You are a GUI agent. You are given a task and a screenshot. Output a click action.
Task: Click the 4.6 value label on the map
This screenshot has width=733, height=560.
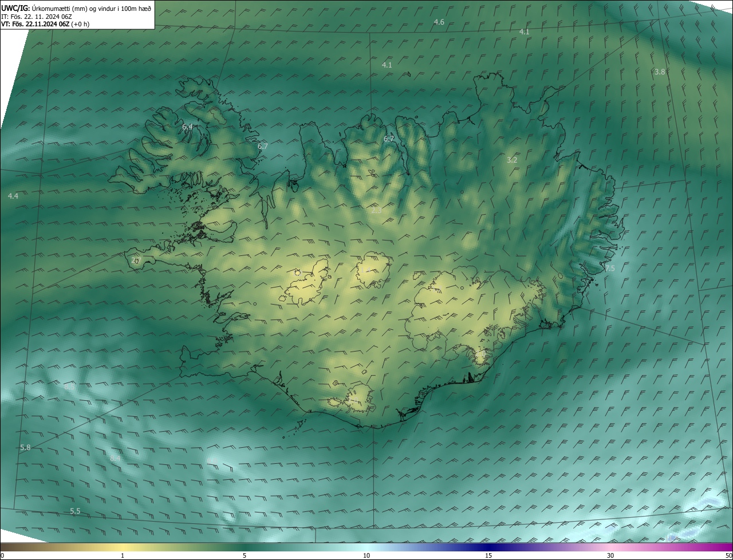[x=439, y=22]
